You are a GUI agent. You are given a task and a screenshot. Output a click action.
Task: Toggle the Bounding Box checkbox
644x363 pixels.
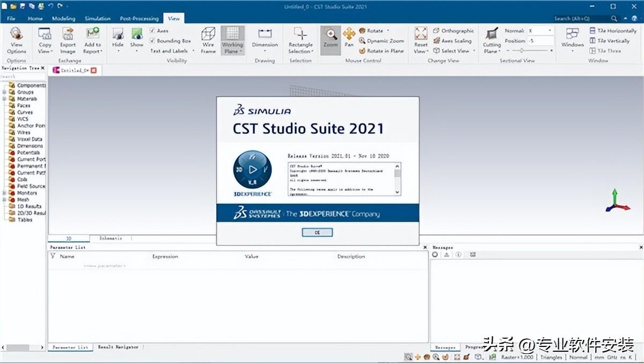click(x=153, y=41)
